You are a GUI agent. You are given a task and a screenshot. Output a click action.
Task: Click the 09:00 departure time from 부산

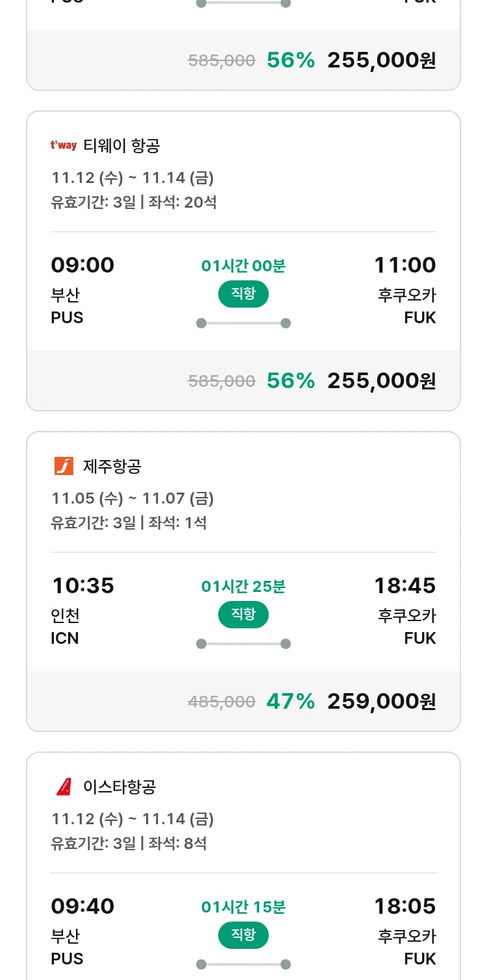pos(82,265)
